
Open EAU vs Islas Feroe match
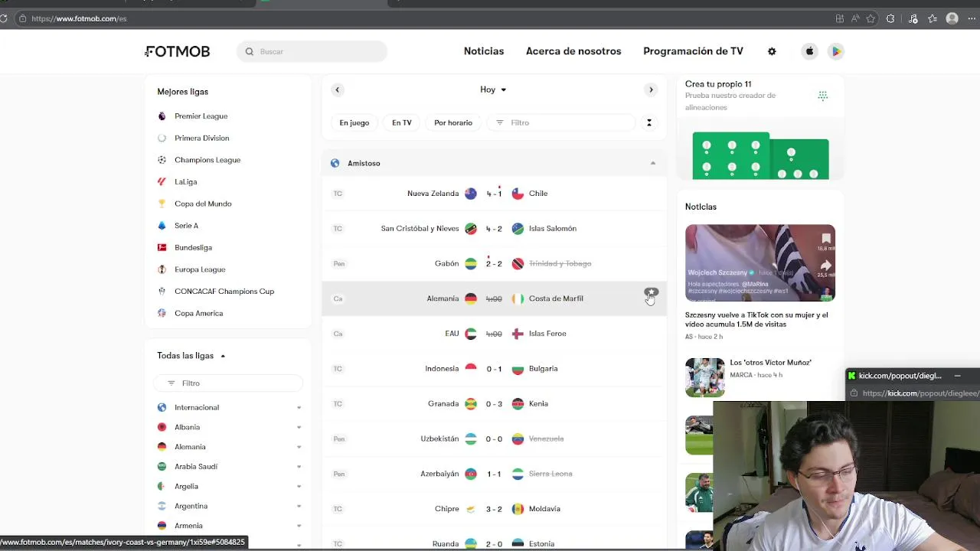click(x=494, y=334)
